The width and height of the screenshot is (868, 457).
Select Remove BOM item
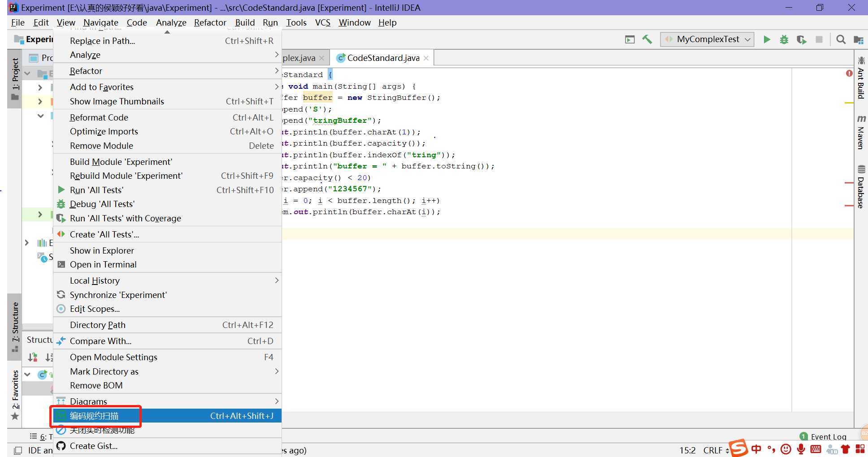point(167,385)
